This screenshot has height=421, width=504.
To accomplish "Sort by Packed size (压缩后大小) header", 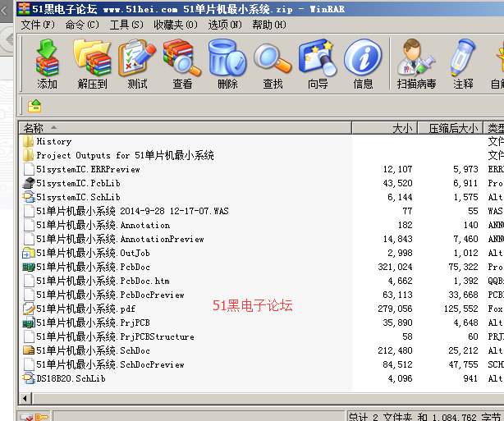I will [451, 128].
